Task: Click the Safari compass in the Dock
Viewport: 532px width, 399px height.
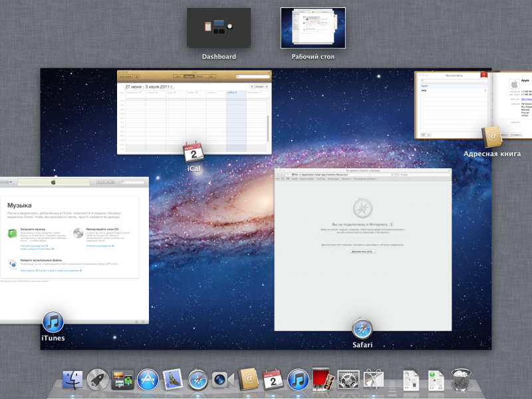Action: [x=198, y=380]
